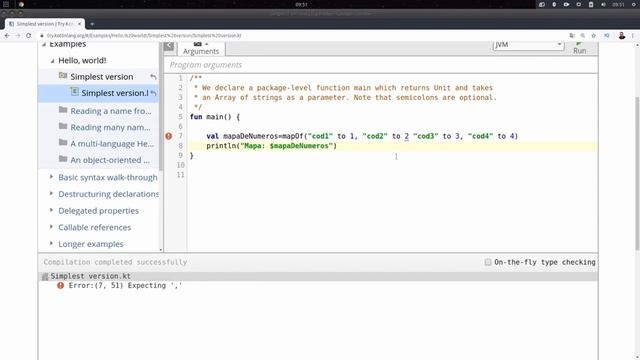Open the power settings icon in the top panel

(x=634, y=4)
